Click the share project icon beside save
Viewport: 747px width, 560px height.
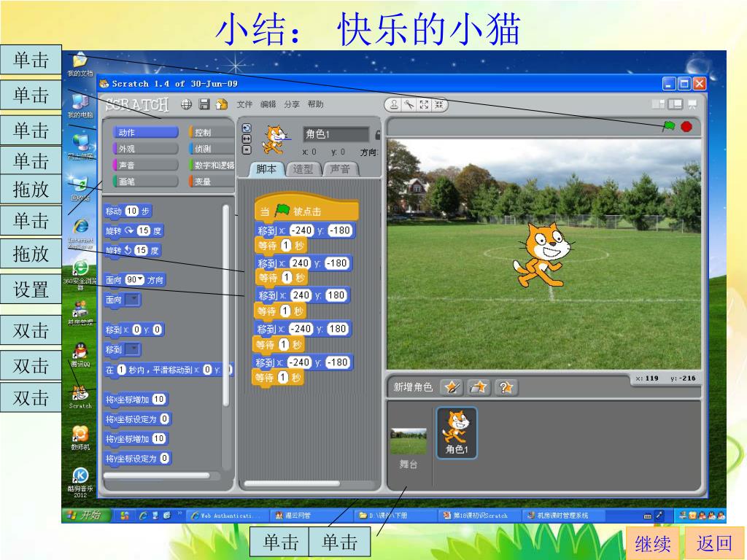tap(222, 104)
